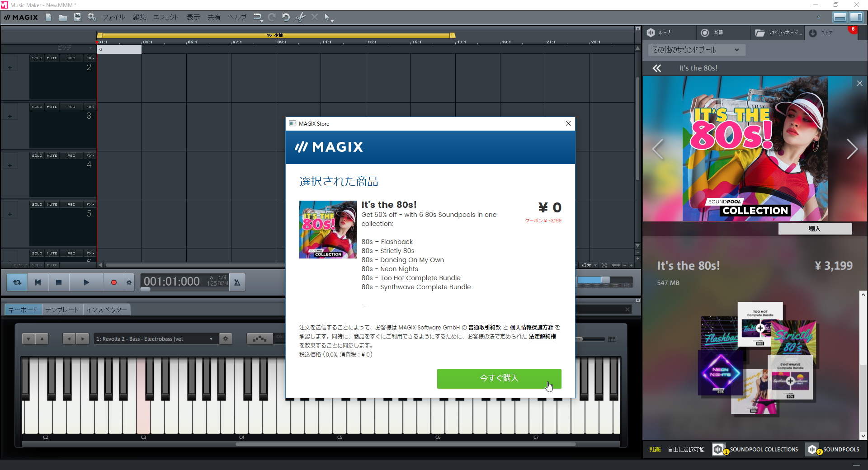This screenshot has width=868, height=470.
Task: Open the FX dropdown on track 4
Action: pyautogui.click(x=90, y=156)
